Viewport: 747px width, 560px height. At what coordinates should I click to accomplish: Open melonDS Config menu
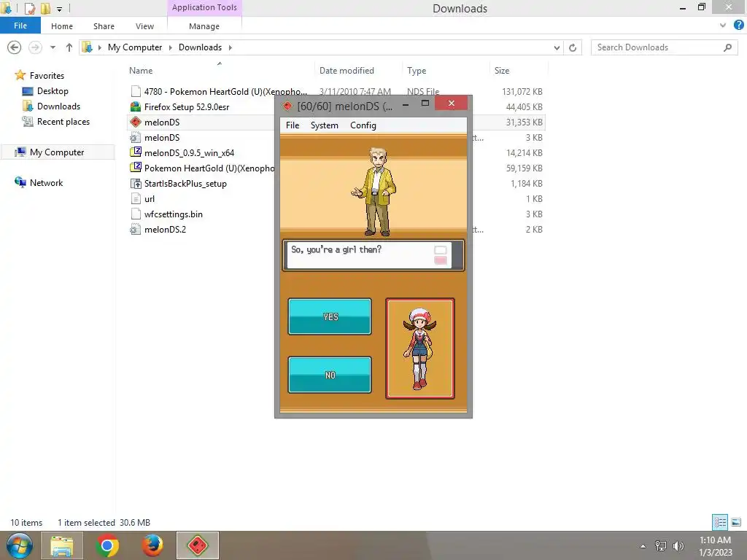363,125
